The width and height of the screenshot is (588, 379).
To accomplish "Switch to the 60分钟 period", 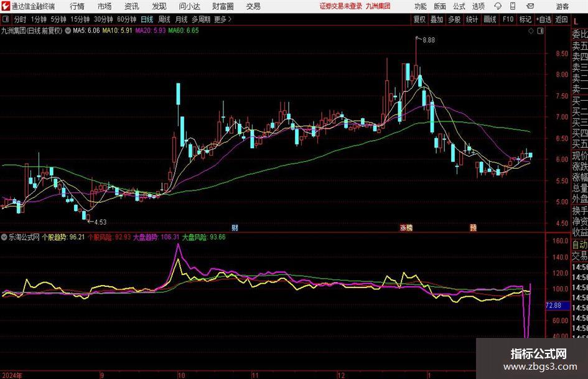I will tap(127, 19).
